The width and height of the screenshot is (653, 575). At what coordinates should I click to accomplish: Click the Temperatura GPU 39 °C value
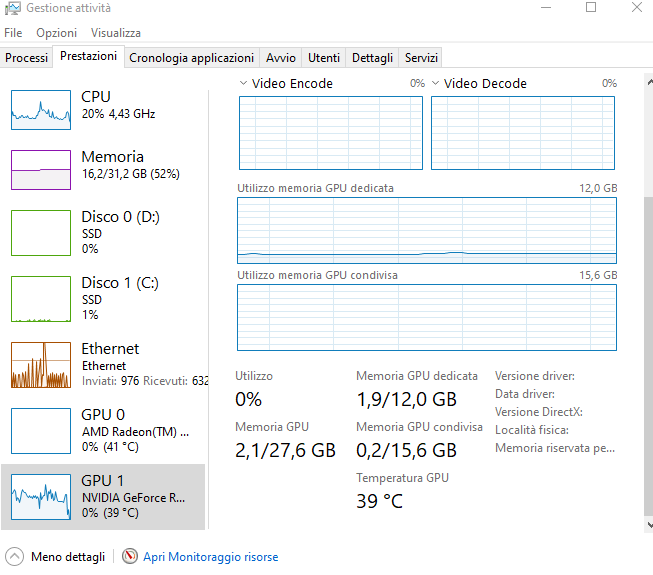pos(379,501)
